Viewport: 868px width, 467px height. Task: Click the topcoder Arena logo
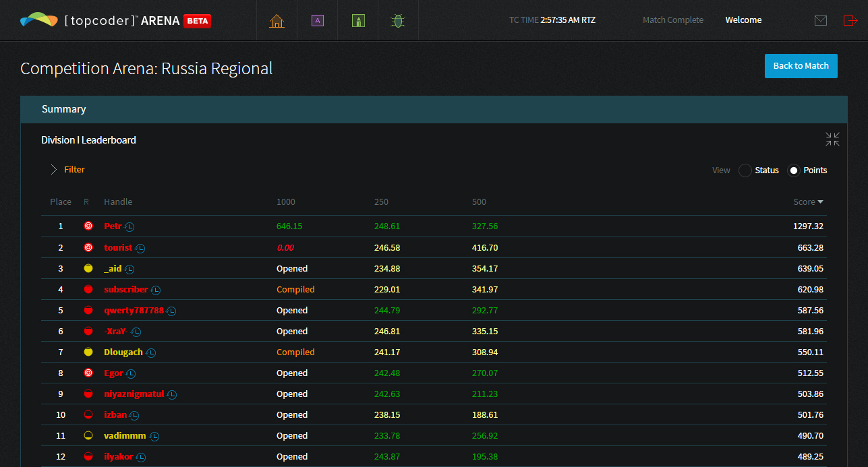[115, 21]
